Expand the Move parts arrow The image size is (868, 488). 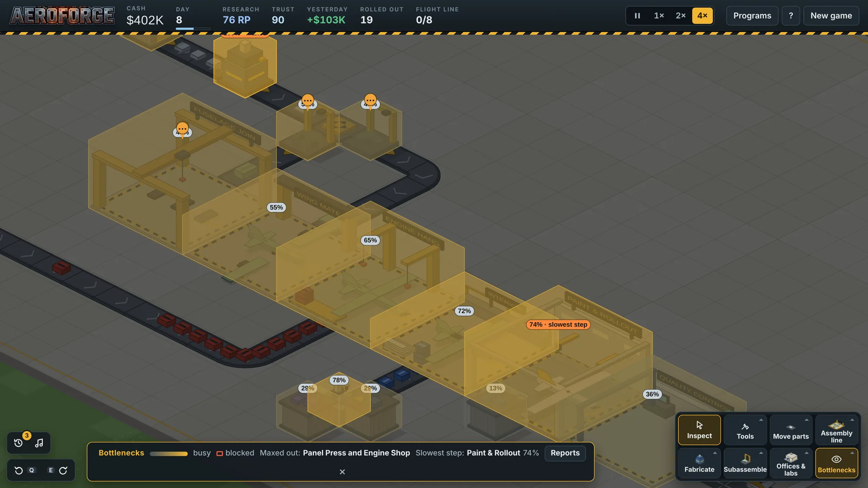click(806, 420)
